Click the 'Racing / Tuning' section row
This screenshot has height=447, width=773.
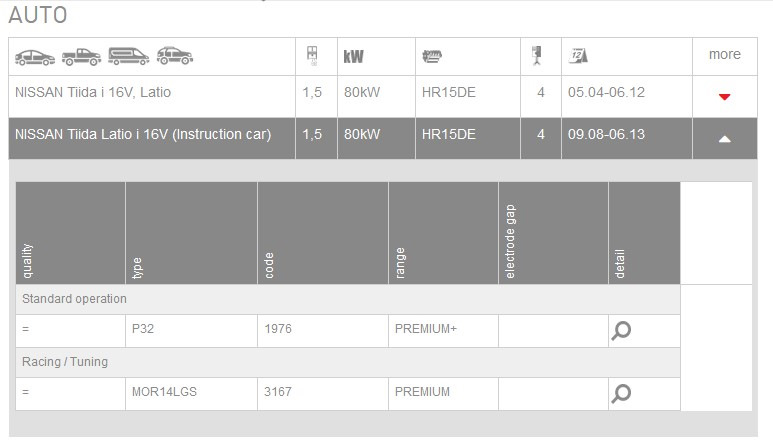pos(348,362)
